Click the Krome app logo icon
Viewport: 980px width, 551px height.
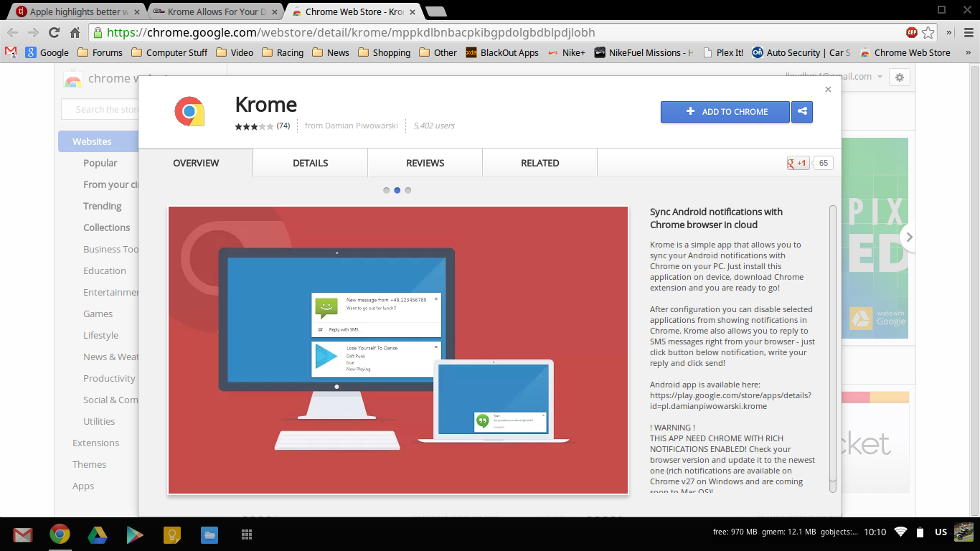[189, 111]
